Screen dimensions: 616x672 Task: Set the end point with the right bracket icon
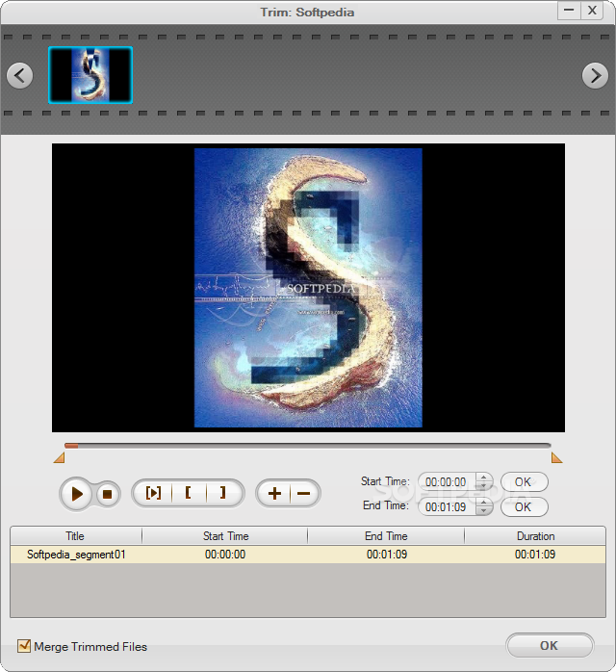pos(222,493)
